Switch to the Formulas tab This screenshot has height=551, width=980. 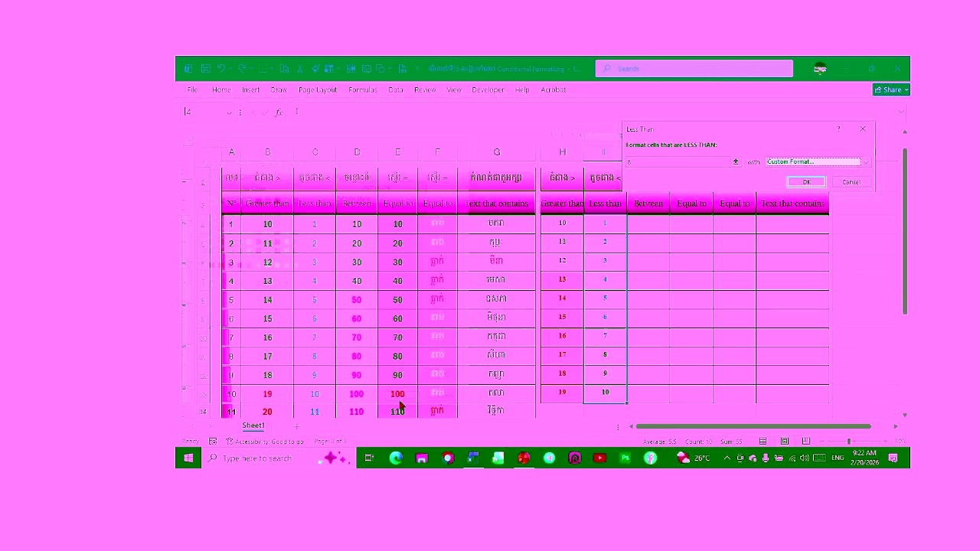pyautogui.click(x=363, y=90)
